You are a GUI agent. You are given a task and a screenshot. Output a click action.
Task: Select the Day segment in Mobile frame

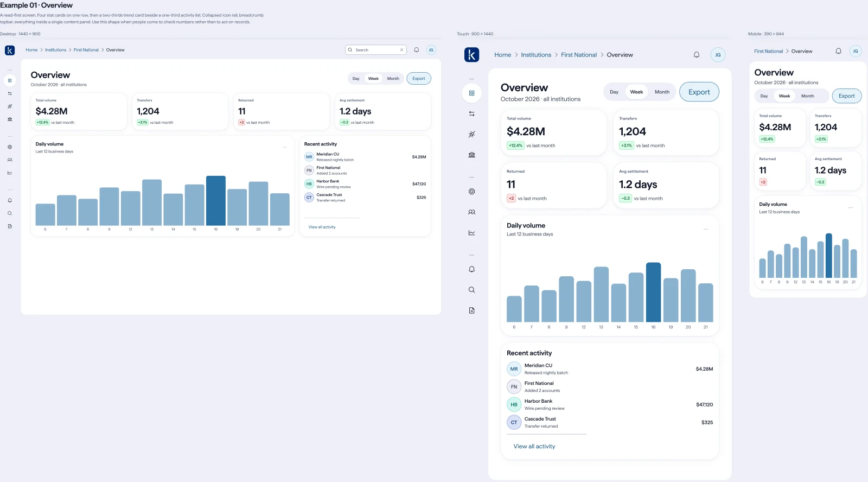764,96
